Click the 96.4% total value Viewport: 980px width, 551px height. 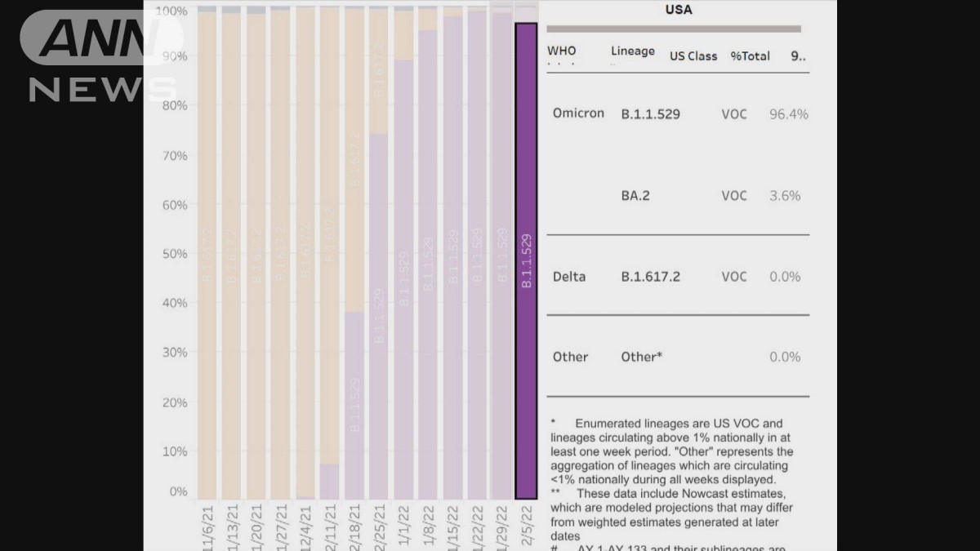coord(788,114)
